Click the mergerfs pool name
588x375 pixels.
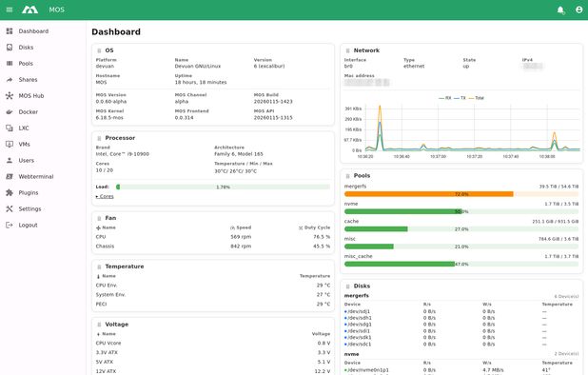coord(355,186)
